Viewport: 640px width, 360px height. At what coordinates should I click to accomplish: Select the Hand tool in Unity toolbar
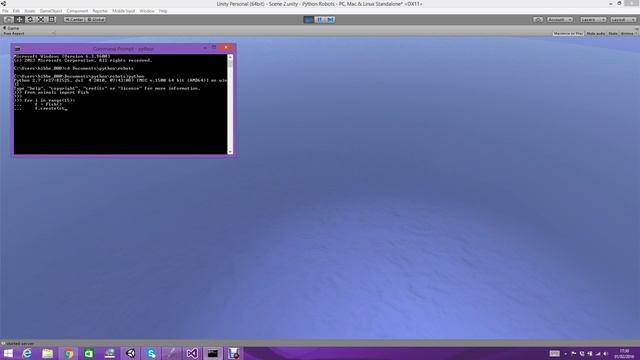point(8,20)
